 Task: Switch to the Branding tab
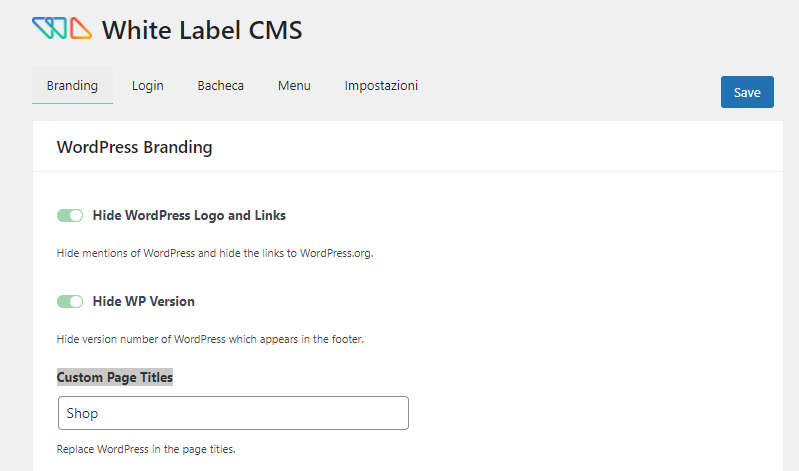coord(72,86)
